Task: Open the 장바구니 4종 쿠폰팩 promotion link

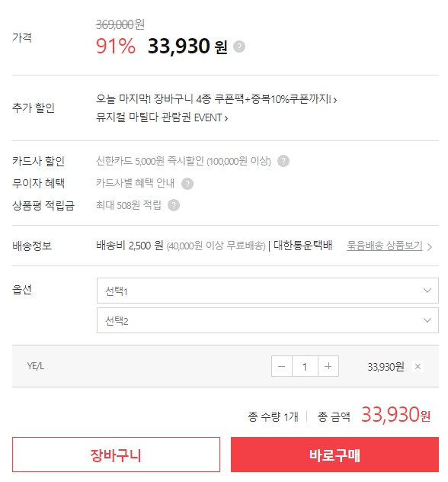Action: [216, 99]
